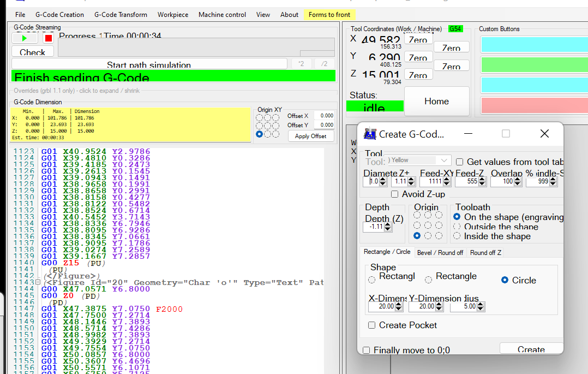Select the Circle shape option
The image size is (588, 374).
tap(505, 280)
